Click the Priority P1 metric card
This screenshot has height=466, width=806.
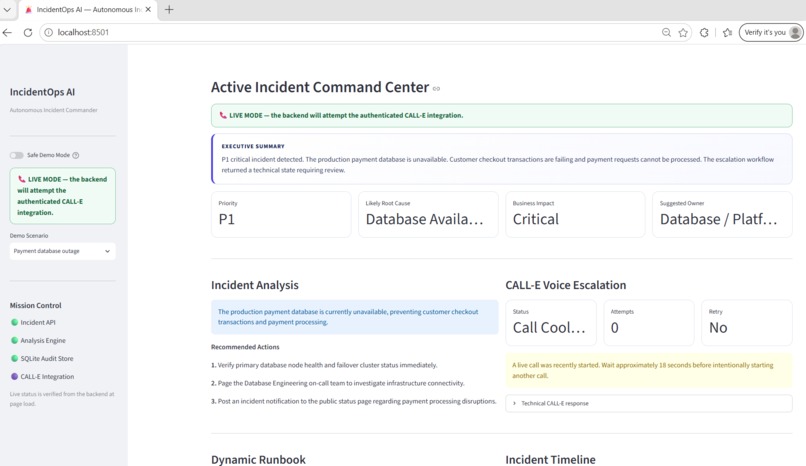[281, 214]
